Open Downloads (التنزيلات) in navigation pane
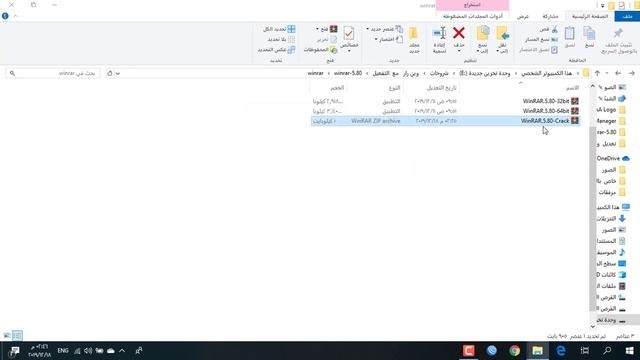The height and width of the screenshot is (360, 640). (x=611, y=219)
